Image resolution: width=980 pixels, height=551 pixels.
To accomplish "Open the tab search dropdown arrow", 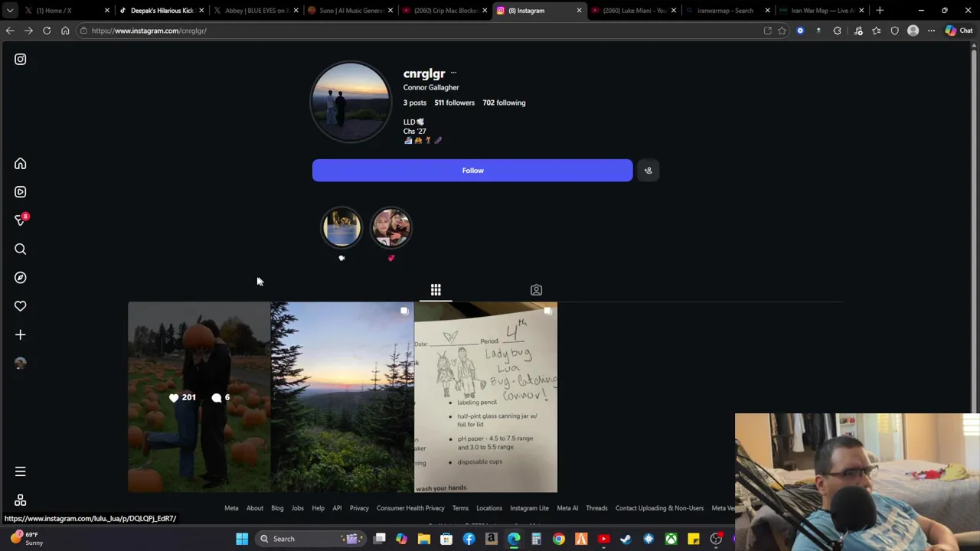I will [x=9, y=11].
